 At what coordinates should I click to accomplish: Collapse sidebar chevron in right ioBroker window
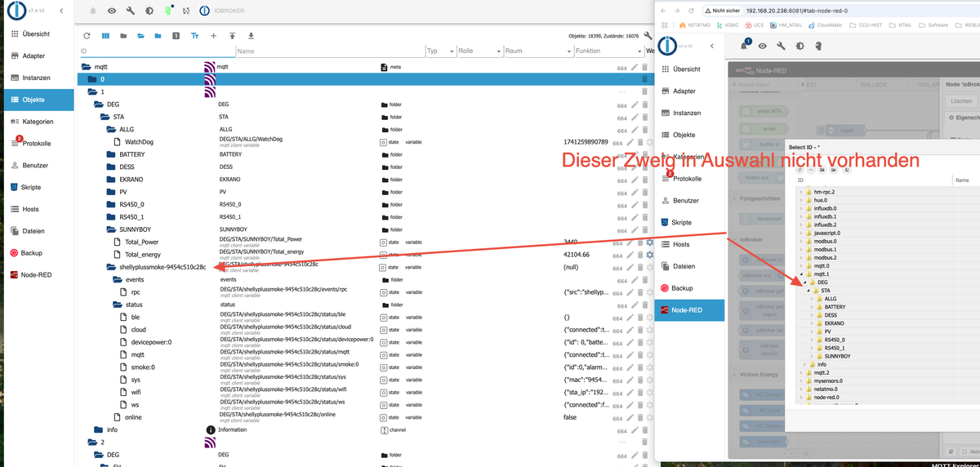(x=712, y=47)
